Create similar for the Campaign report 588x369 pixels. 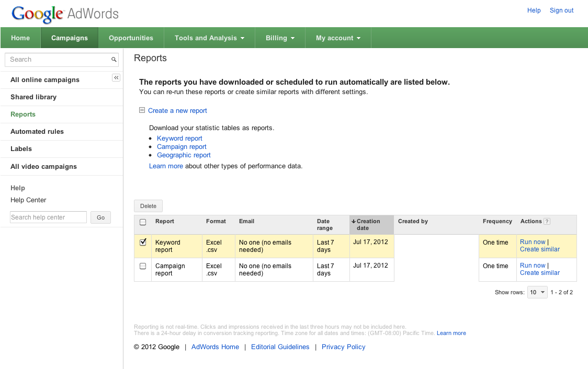pyautogui.click(x=540, y=273)
